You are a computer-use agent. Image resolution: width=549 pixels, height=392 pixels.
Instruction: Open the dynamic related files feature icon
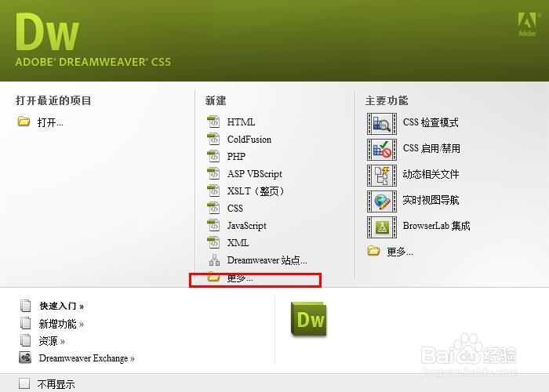pyautogui.click(x=382, y=176)
